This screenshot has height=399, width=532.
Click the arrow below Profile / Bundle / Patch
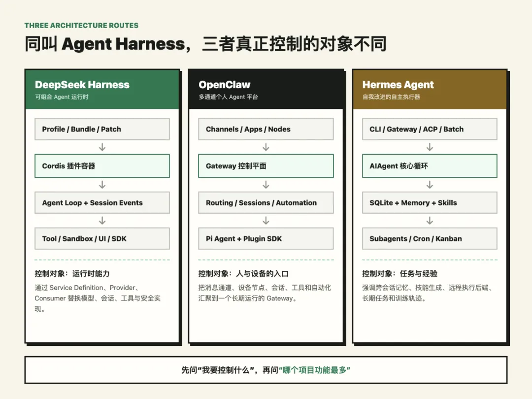point(102,147)
